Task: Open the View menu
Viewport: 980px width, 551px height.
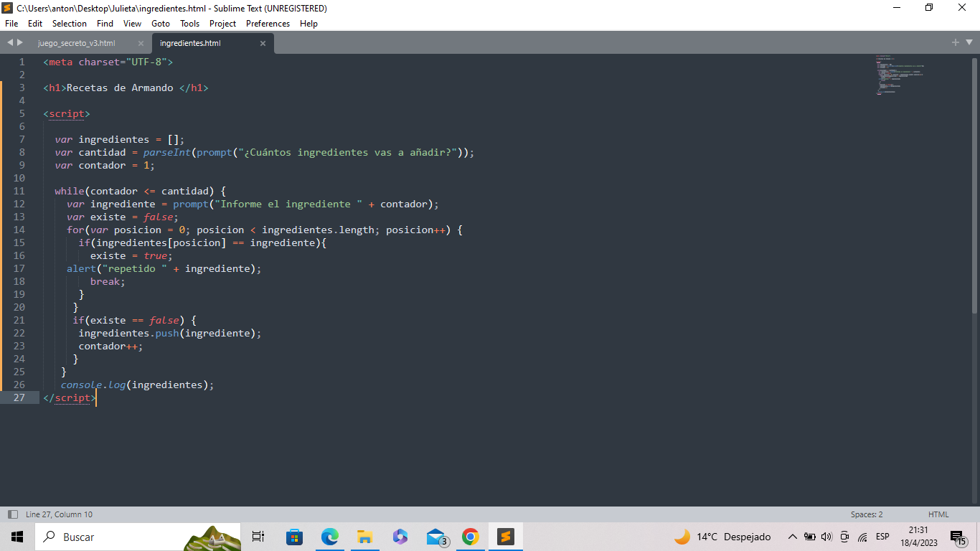Action: point(132,24)
